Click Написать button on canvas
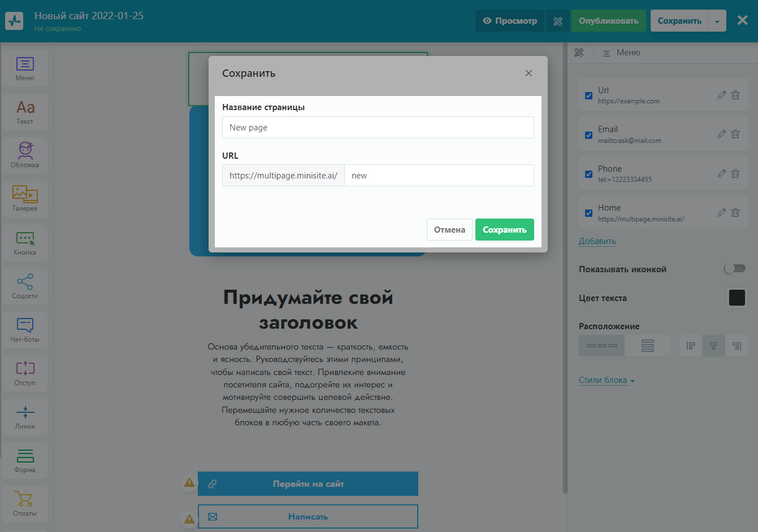The height and width of the screenshot is (532, 758). 308,516
